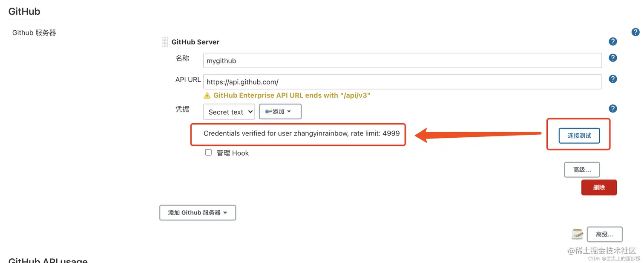Focus the 名称 field containing mygithub
The height and width of the screenshot is (263, 644).
tap(402, 61)
